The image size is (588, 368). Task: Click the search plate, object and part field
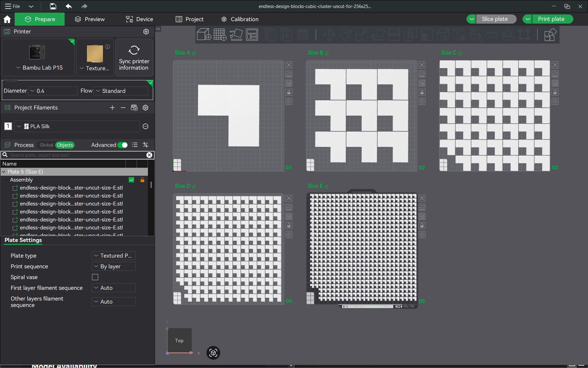(x=77, y=155)
